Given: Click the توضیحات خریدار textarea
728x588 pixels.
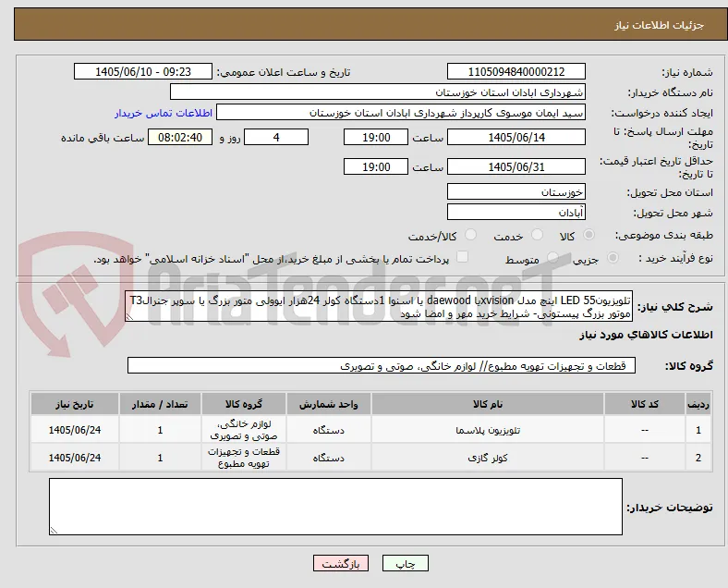Looking at the screenshot, I should (x=335, y=507).
